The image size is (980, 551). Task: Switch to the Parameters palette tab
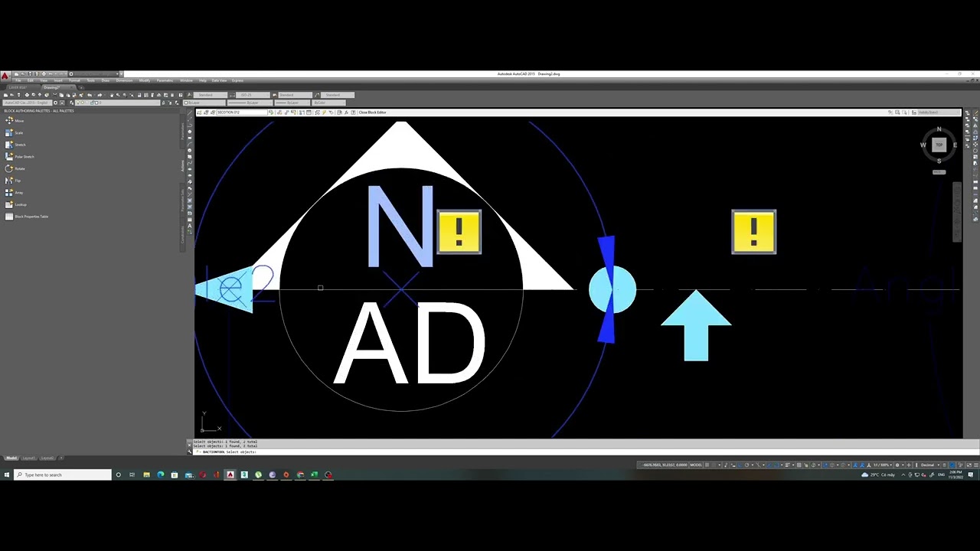pos(182,130)
